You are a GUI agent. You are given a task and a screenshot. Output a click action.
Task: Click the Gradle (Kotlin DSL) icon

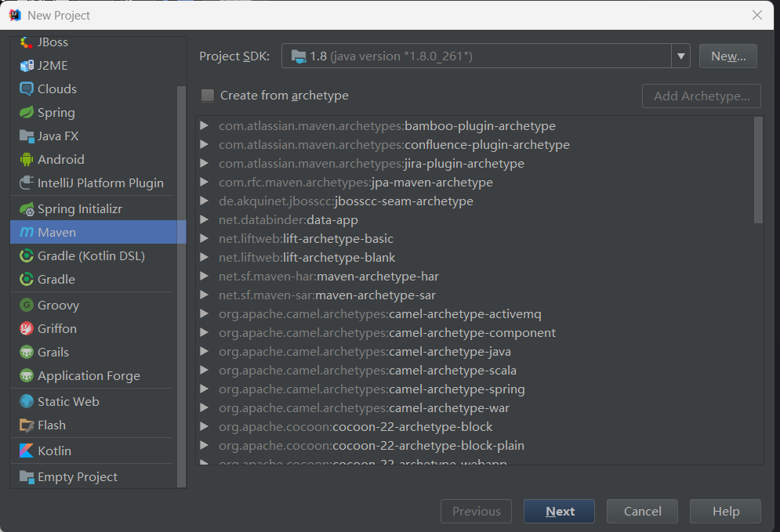[x=27, y=256]
